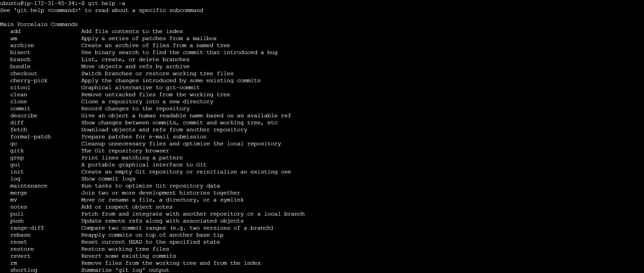Image resolution: width=644 pixels, height=273 pixels.
Task: Click the 'cherry-pick' command text
Action: [x=29, y=81]
